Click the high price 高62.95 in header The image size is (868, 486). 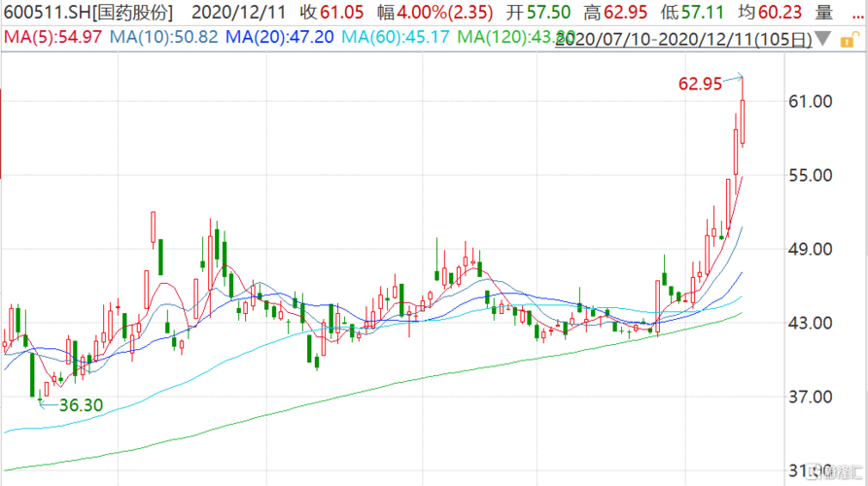pos(615,13)
